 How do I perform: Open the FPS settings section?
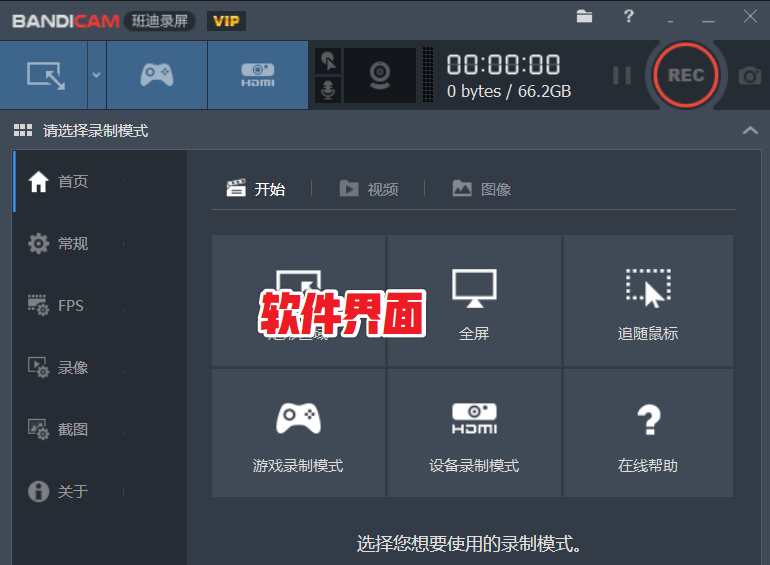101,305
